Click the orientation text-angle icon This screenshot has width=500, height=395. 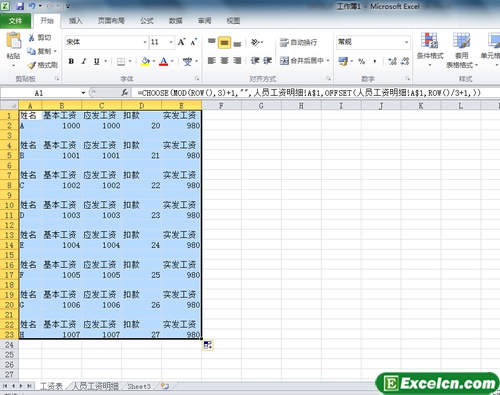pyautogui.click(x=255, y=42)
